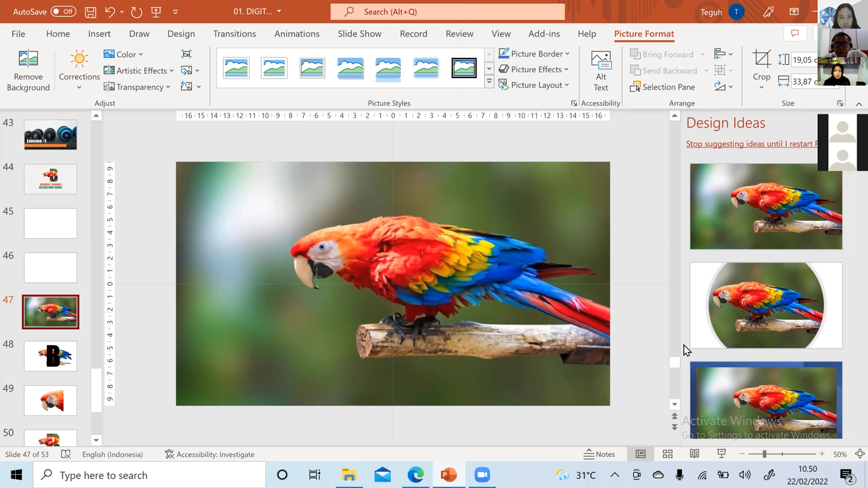The height and width of the screenshot is (488, 868).
Task: Expand the Picture Styles gallery
Action: (489, 82)
